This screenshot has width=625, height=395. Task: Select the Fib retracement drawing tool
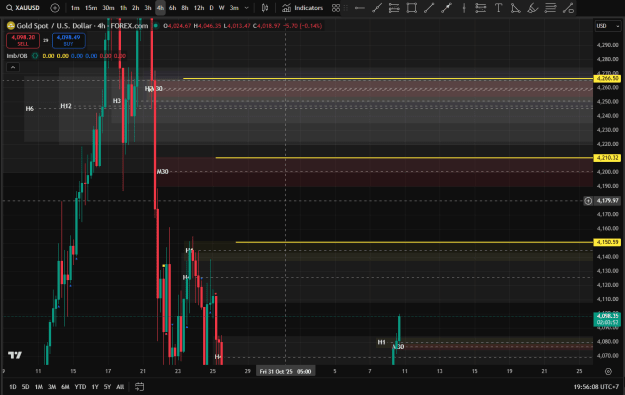point(394,8)
